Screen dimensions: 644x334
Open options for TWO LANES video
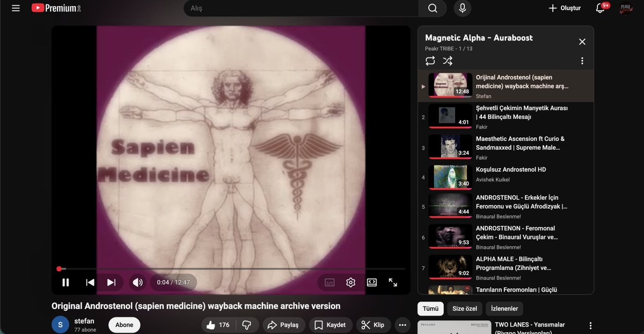(x=590, y=325)
